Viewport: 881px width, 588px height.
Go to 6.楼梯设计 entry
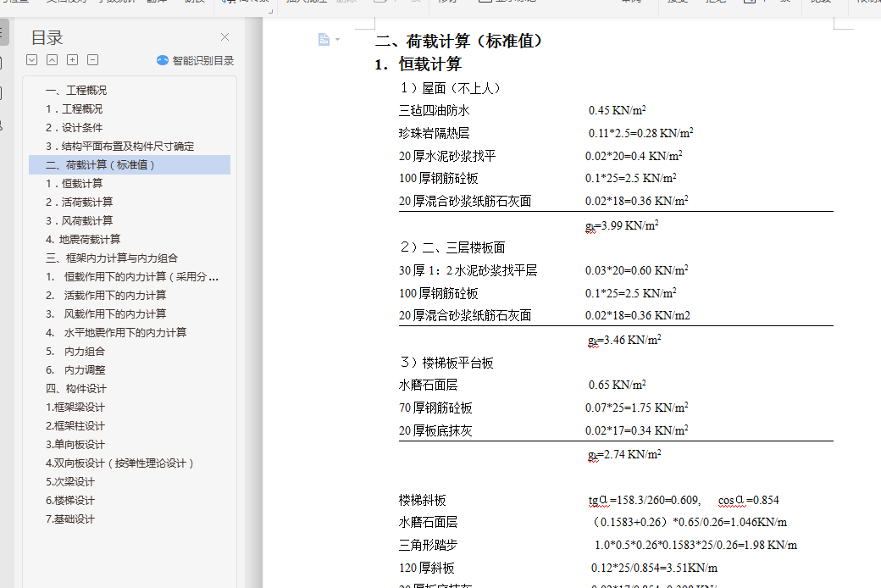pos(70,500)
